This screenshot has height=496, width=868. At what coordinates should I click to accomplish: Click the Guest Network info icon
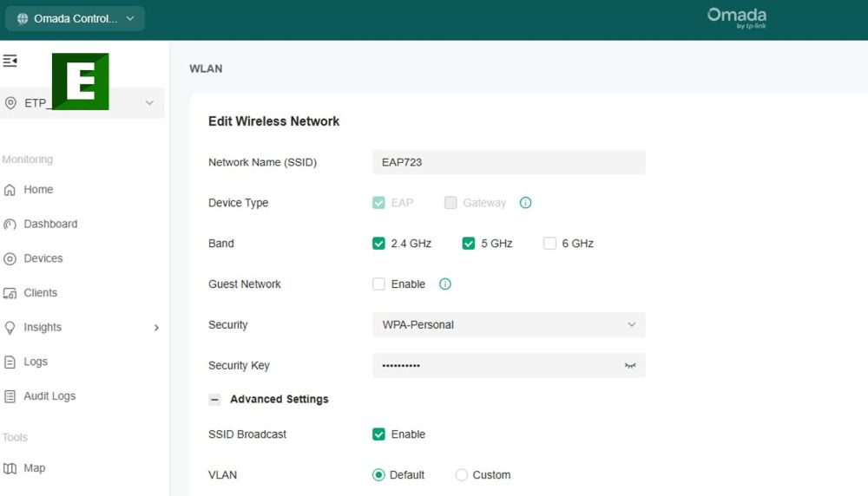coord(445,284)
